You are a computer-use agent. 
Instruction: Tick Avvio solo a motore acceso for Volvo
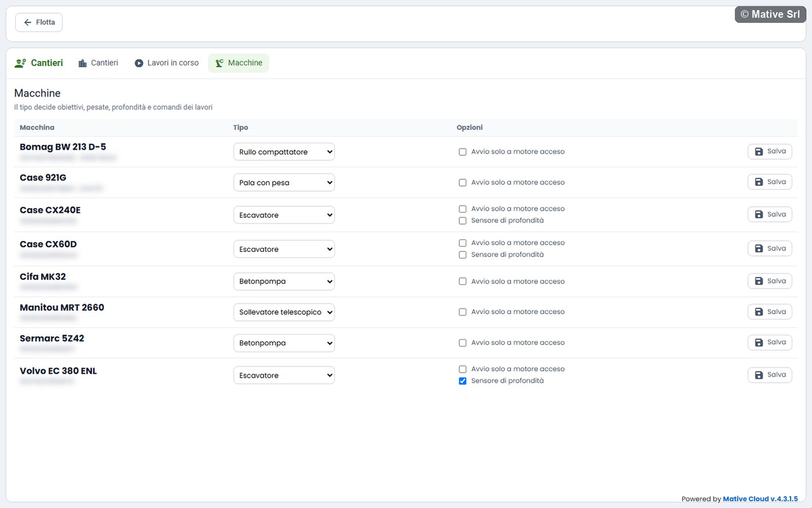point(462,369)
